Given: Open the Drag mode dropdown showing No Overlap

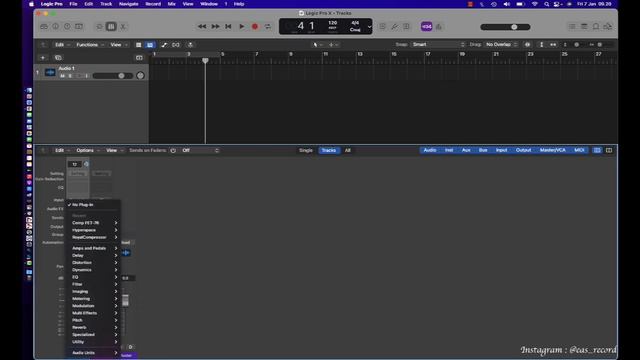Looking at the screenshot, I should click(x=501, y=44).
